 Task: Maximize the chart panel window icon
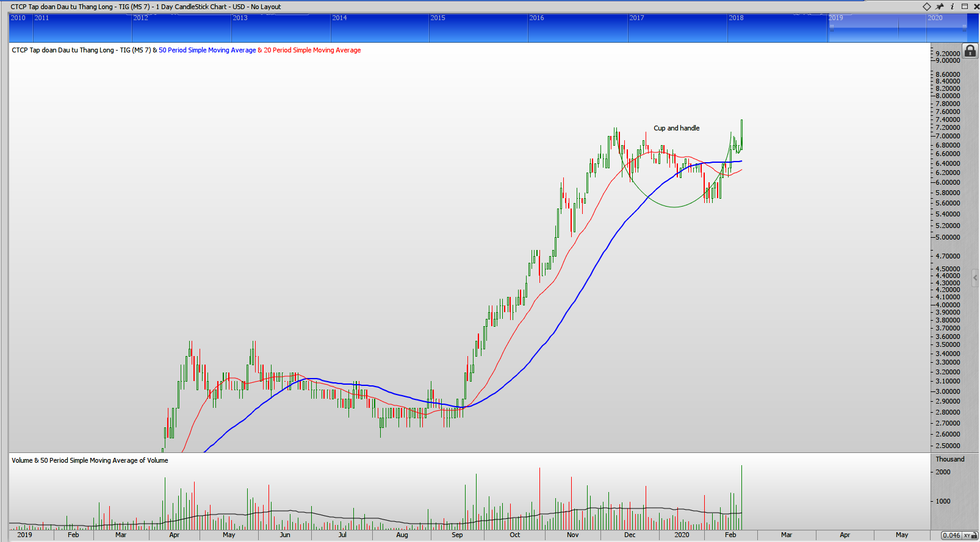[x=965, y=7]
